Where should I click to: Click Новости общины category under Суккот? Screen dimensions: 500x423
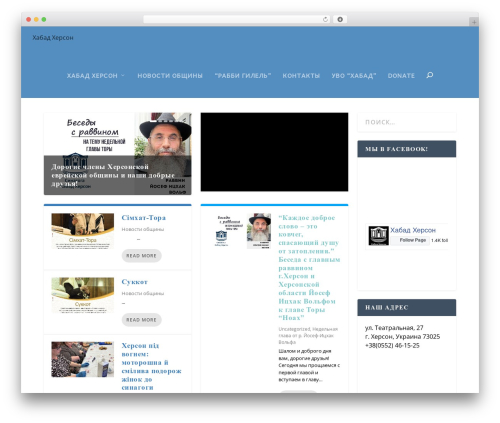(143, 293)
